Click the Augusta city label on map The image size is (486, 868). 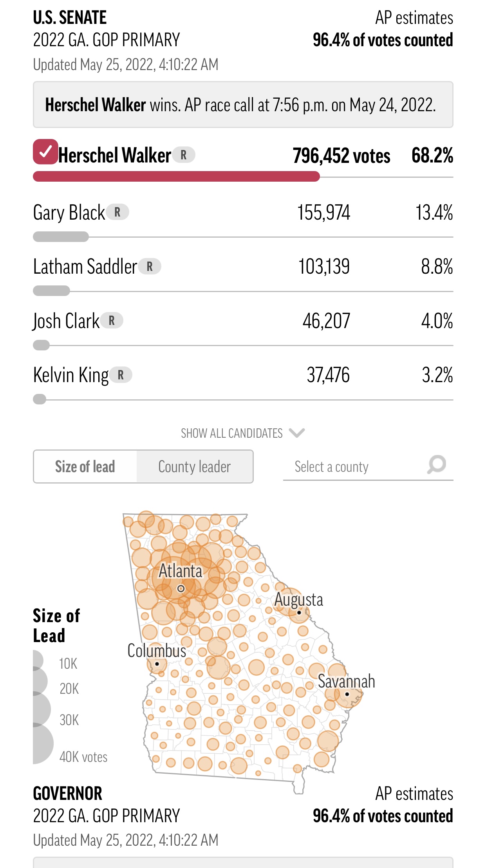tap(299, 600)
